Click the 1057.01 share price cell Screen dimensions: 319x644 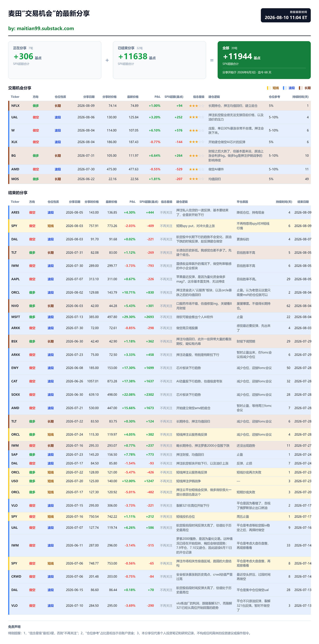click(x=93, y=381)
